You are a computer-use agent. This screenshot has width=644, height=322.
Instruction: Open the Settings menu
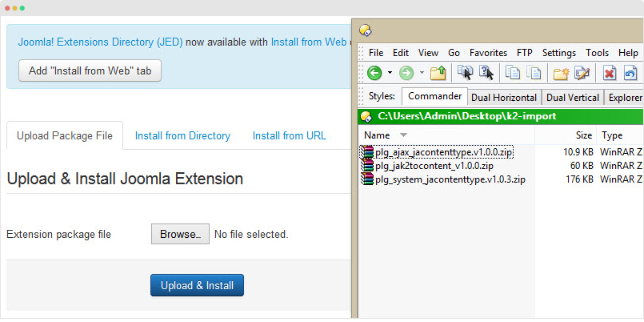coord(559,53)
